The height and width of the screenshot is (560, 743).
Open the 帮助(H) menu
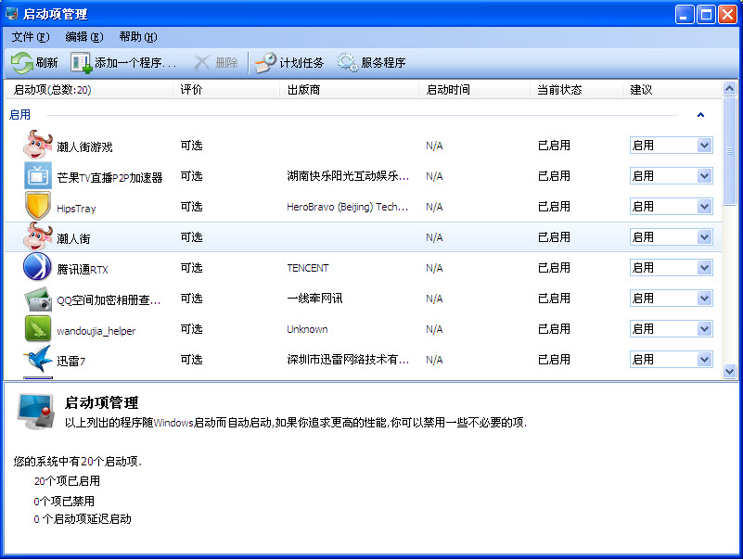click(138, 37)
